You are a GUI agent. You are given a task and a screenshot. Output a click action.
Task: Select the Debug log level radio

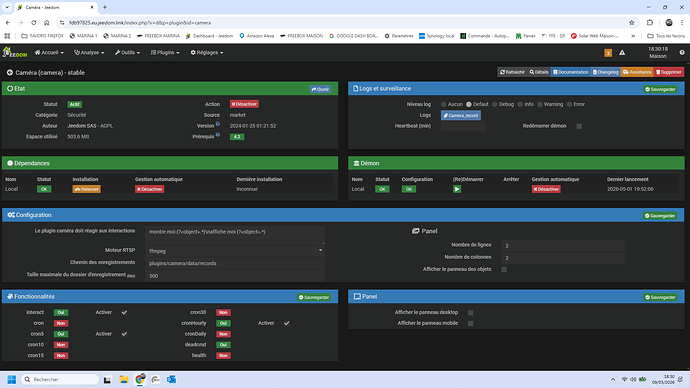[495, 104]
